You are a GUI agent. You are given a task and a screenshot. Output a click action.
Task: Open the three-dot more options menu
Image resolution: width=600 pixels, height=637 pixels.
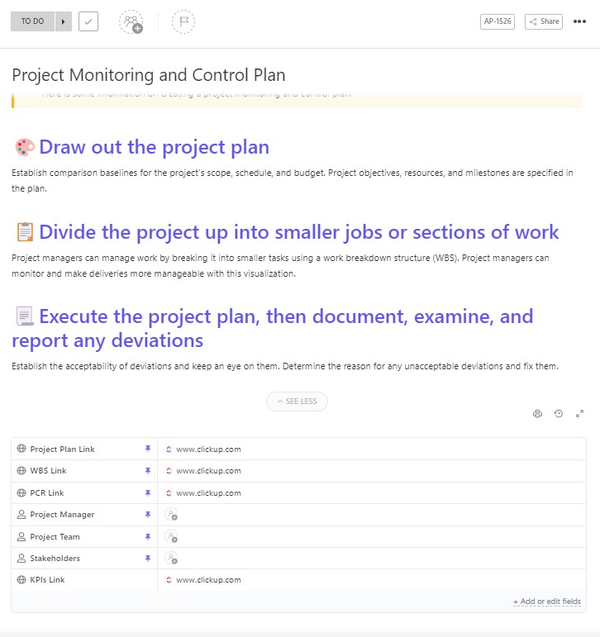579,22
